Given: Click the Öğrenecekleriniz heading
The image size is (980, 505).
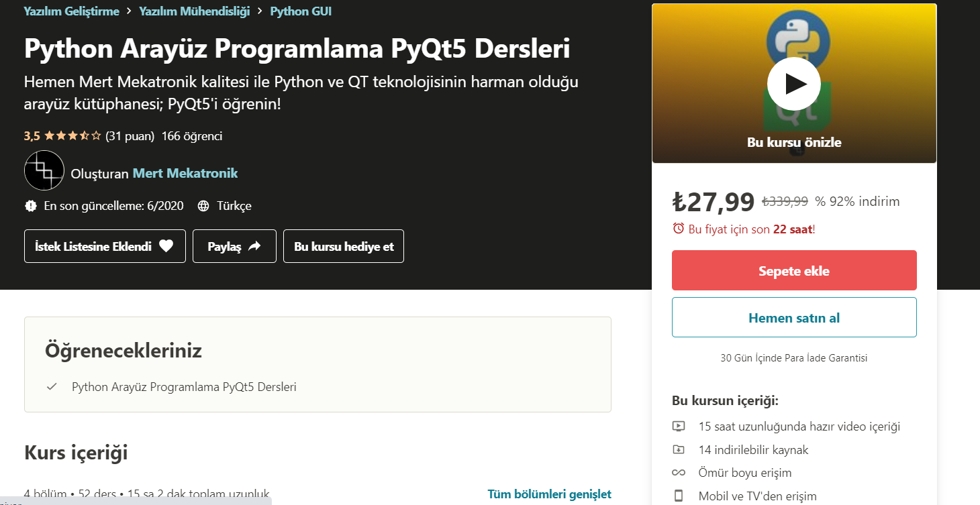Looking at the screenshot, I should click(x=124, y=351).
